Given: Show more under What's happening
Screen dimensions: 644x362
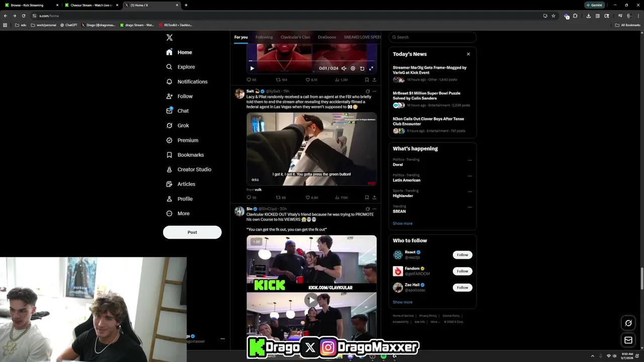Looking at the screenshot, I should [403, 224].
